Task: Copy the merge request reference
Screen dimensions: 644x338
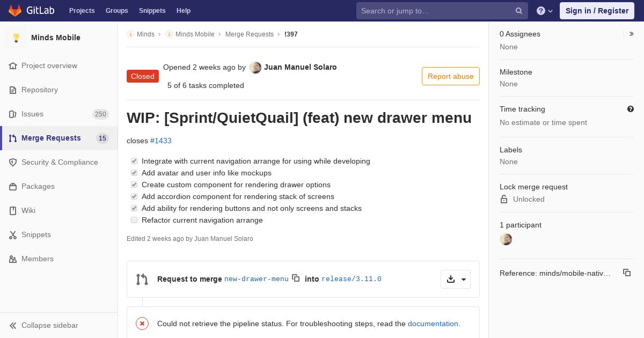Action: [627, 273]
